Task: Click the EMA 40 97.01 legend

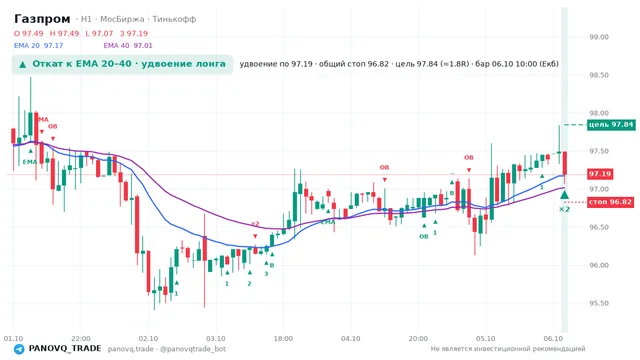Action: pyautogui.click(x=128, y=45)
